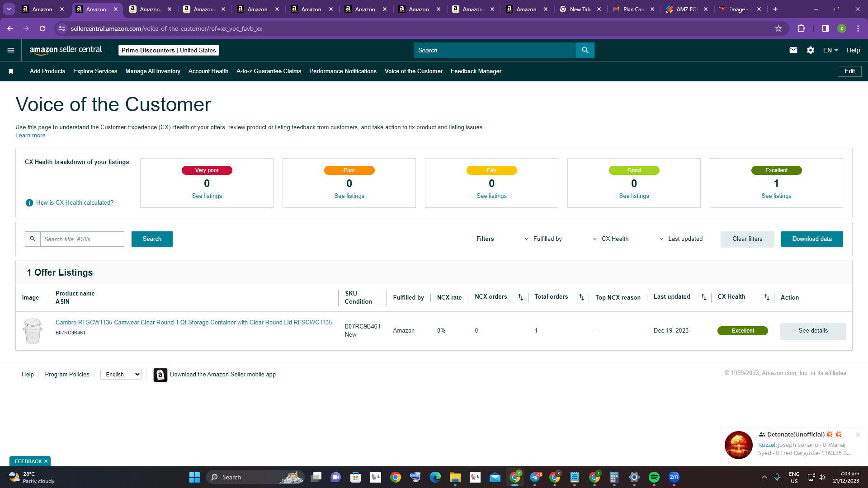Open File Explorer from the taskbar
Screen dimensions: 868x488
455,477
